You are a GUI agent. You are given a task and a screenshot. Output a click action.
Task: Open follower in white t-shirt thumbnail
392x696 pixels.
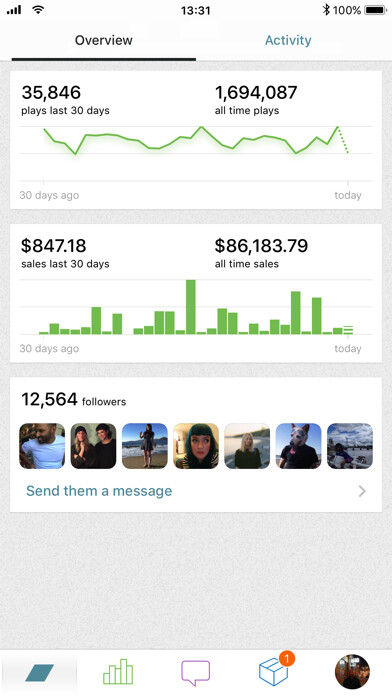click(42, 446)
